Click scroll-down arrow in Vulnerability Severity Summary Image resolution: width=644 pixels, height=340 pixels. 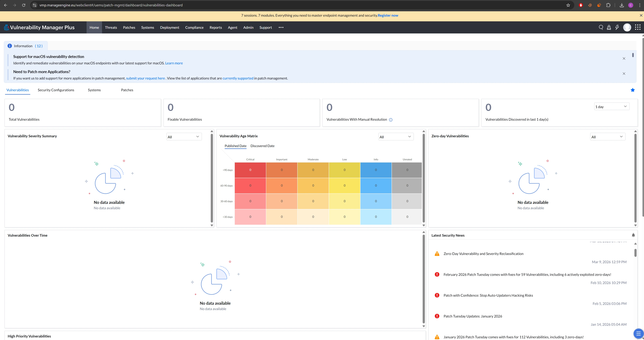(x=212, y=225)
